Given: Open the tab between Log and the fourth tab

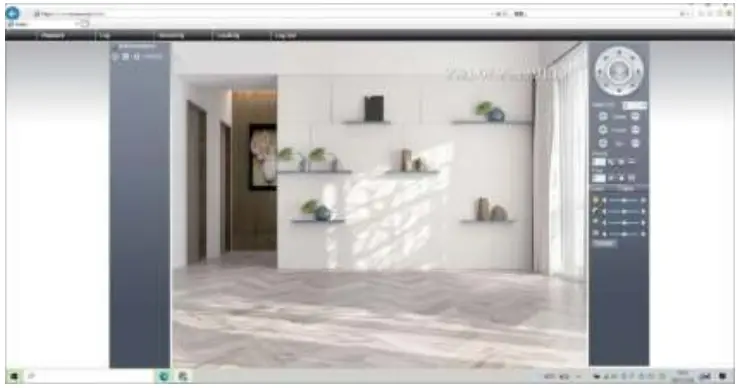Looking at the screenshot, I should tap(171, 35).
